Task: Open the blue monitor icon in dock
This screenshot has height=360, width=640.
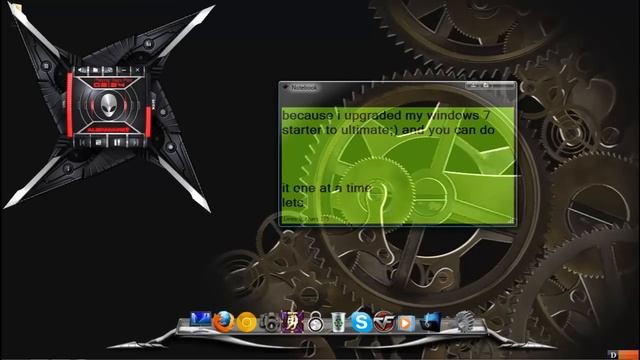Action: (201, 320)
